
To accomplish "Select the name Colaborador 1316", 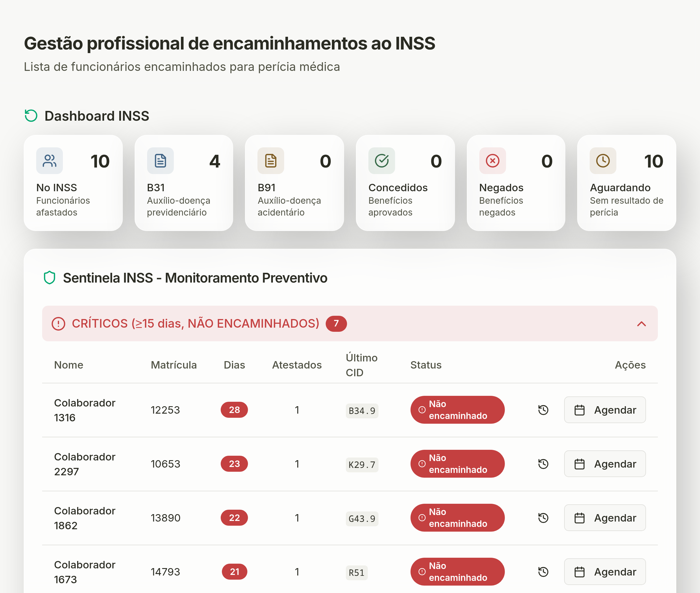I will 85,410.
